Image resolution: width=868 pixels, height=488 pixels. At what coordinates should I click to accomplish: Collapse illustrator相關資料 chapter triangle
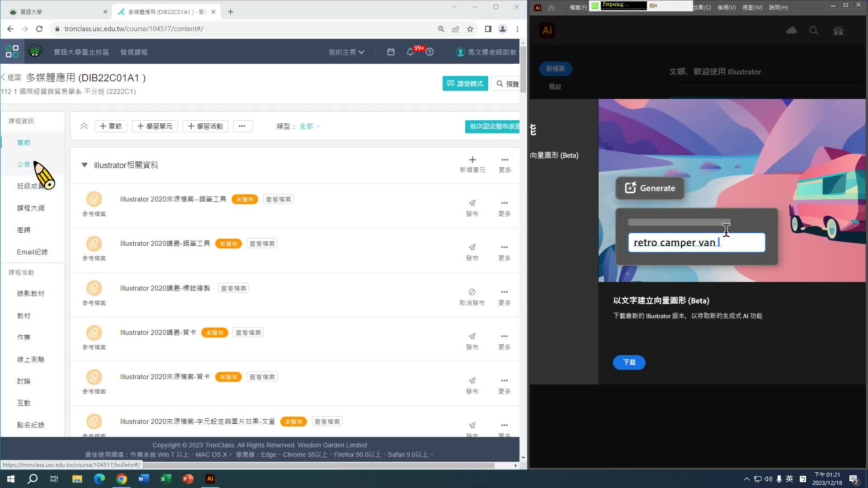point(84,165)
